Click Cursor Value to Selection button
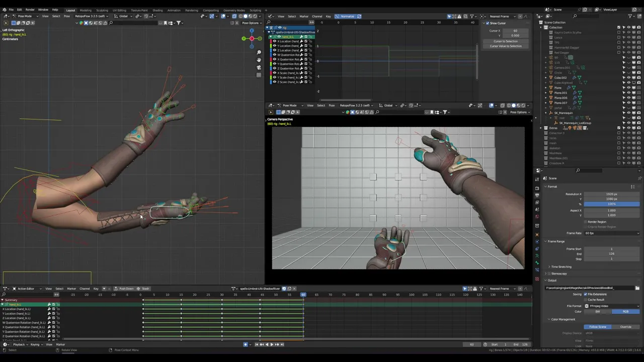 click(x=506, y=46)
